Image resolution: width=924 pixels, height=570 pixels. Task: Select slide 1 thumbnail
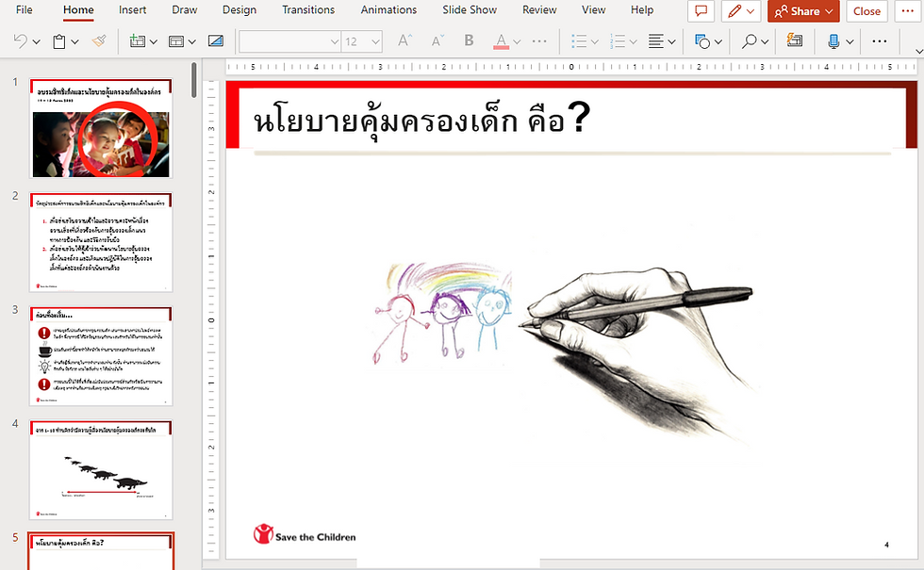tap(101, 128)
